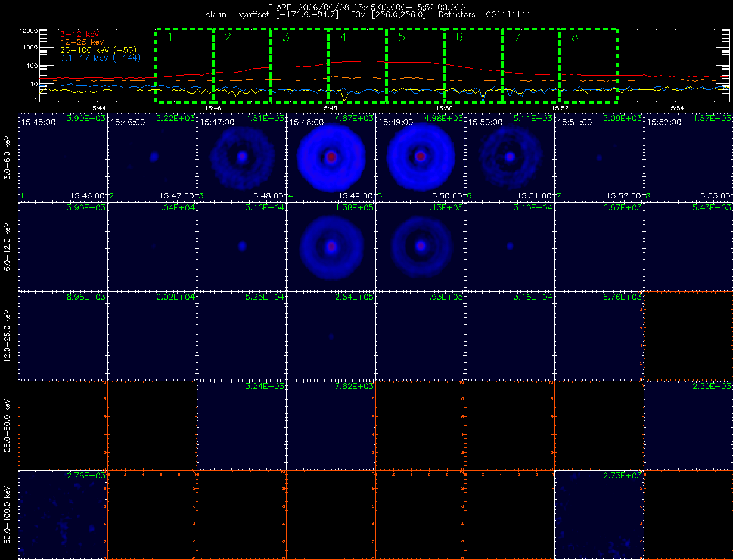Open the 15:50:00 ring image at 3.0-6.0 keV
The image size is (733, 560).
click(510, 157)
